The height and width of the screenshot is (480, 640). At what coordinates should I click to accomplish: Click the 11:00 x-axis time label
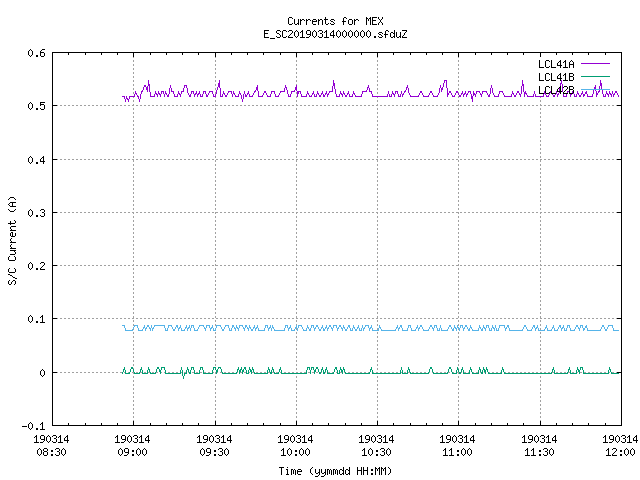[457, 452]
